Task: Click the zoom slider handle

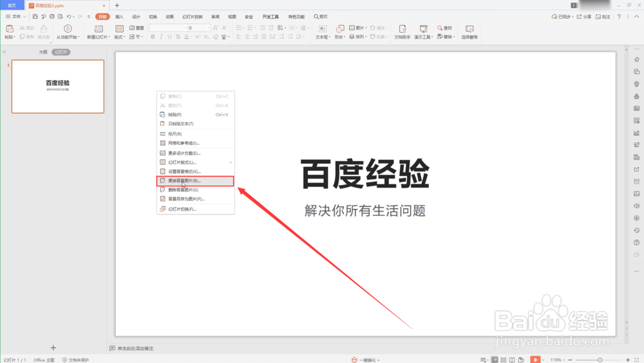Action: tap(600, 360)
